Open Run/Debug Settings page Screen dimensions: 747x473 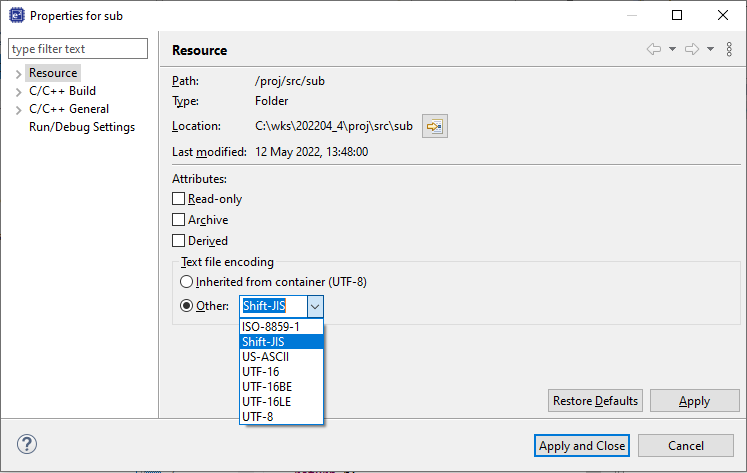coord(81,127)
